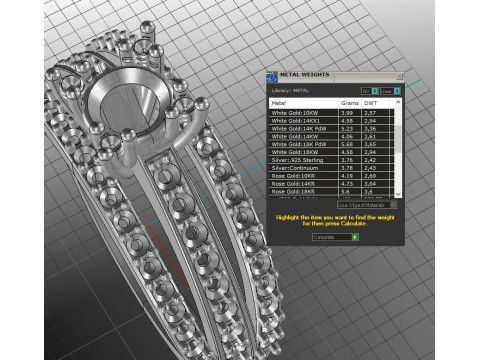Select the White Gold:10KW row

[332, 113]
